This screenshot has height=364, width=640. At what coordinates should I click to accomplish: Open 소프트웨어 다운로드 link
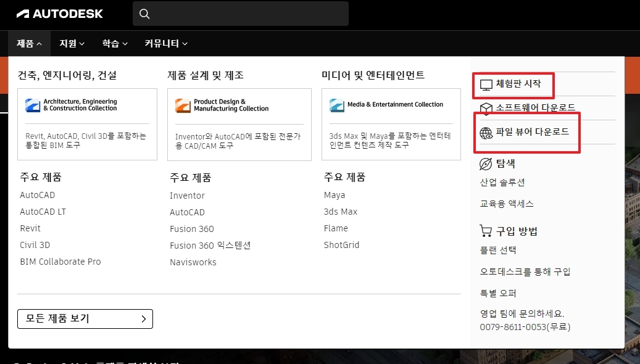pos(536,108)
